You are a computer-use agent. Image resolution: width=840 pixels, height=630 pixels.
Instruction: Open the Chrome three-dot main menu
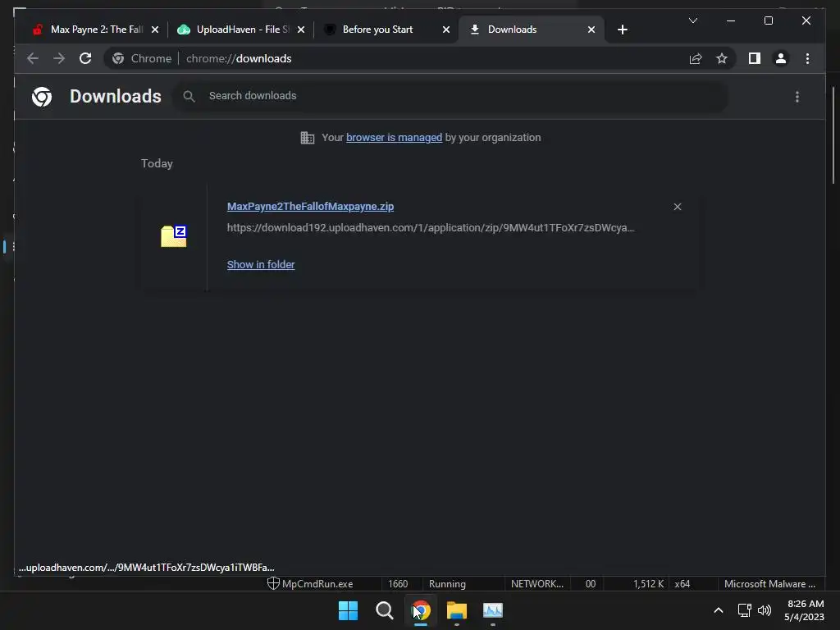(x=807, y=58)
